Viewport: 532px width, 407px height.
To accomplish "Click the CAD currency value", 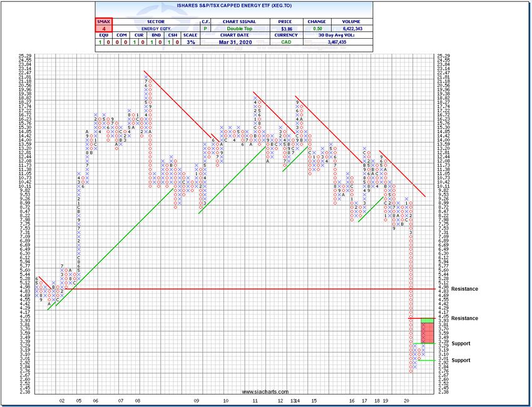I will [286, 43].
